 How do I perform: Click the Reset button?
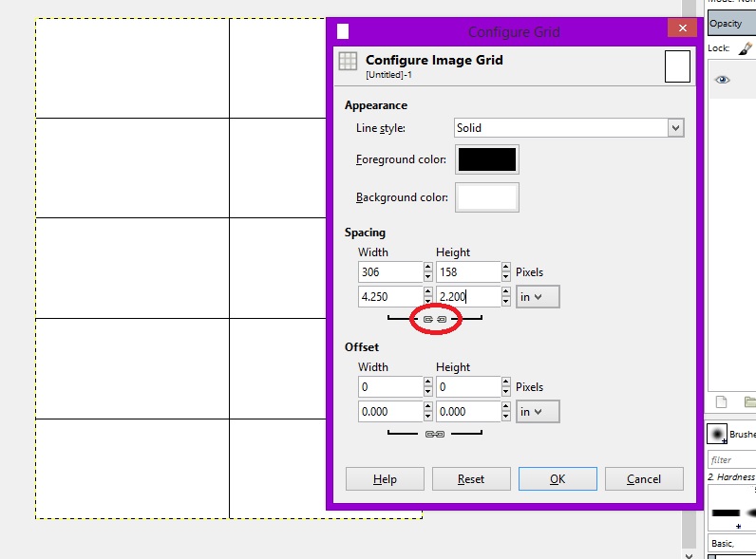471,479
